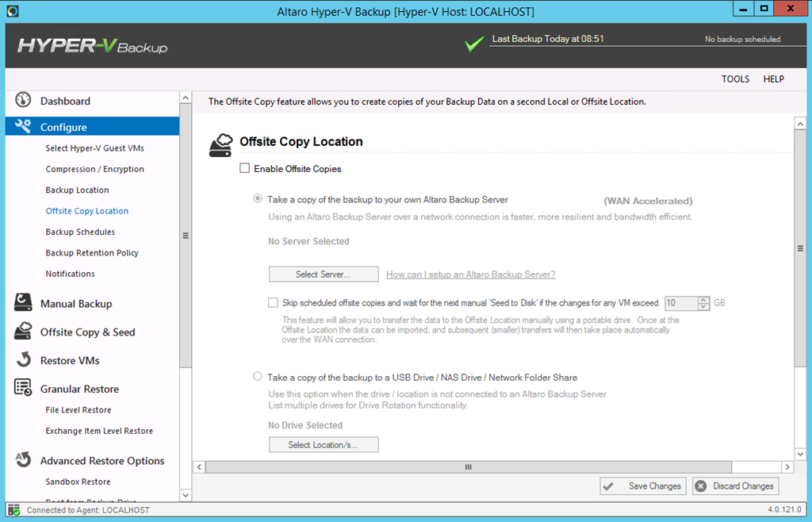
Task: Open 'How can I setup an Altaro Backup Server?' link
Action: [x=471, y=274]
